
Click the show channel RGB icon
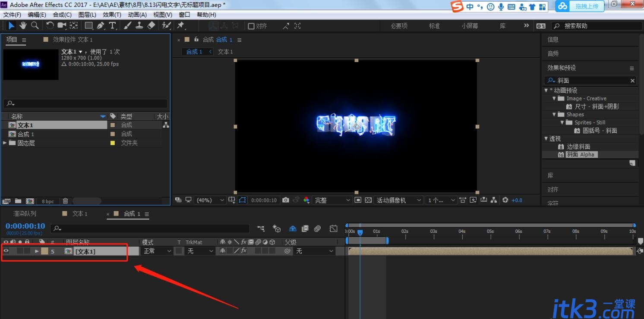tap(306, 200)
